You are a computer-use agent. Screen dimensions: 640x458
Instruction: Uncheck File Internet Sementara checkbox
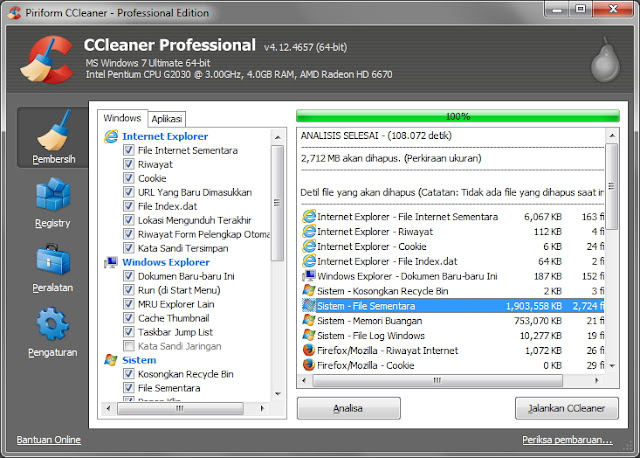pyautogui.click(x=129, y=150)
